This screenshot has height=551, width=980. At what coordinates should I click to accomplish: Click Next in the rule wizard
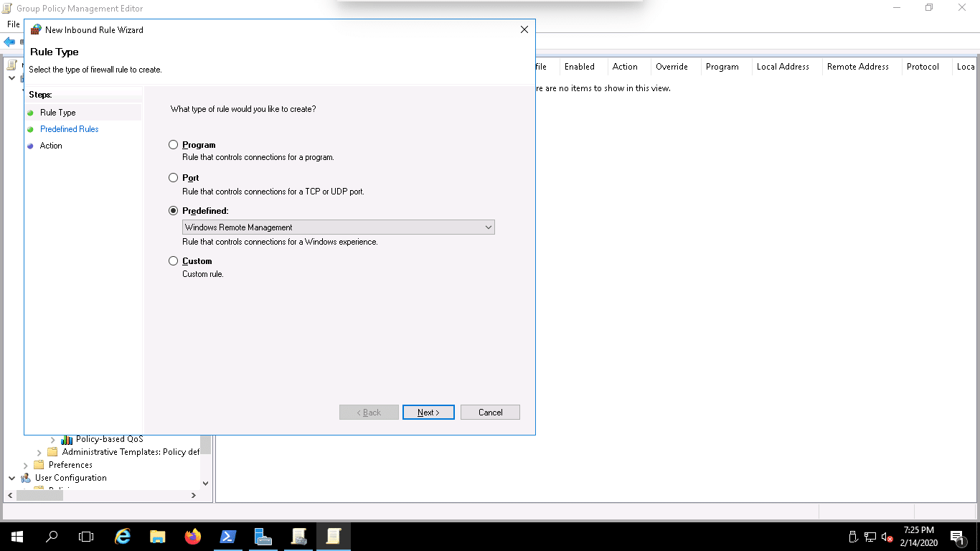click(428, 413)
